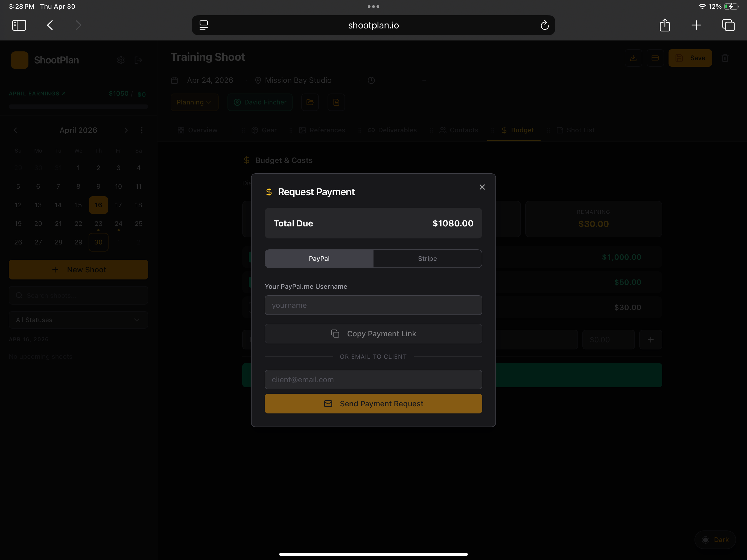
Task: Open the David Fincher client chip
Action: pos(260,102)
